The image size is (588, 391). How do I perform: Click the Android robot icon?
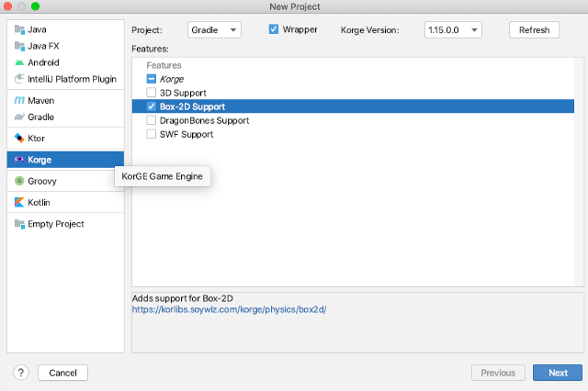click(19, 62)
